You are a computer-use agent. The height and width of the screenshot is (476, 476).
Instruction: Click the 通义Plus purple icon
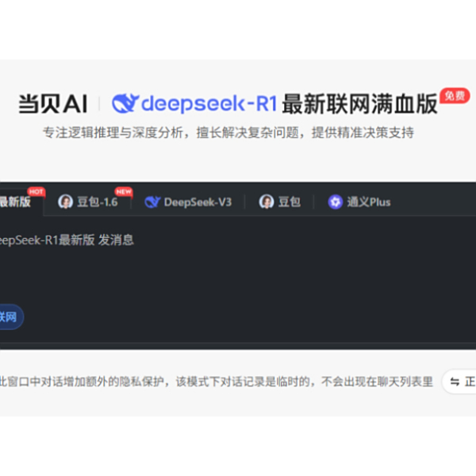click(x=335, y=202)
